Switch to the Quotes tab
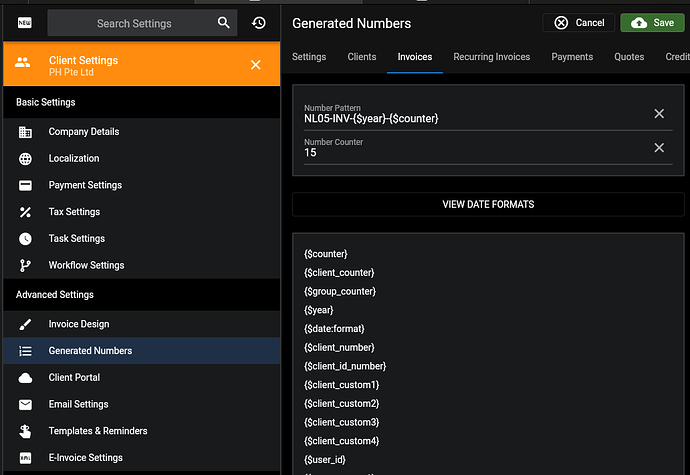This screenshot has height=475, width=690. pyautogui.click(x=629, y=57)
